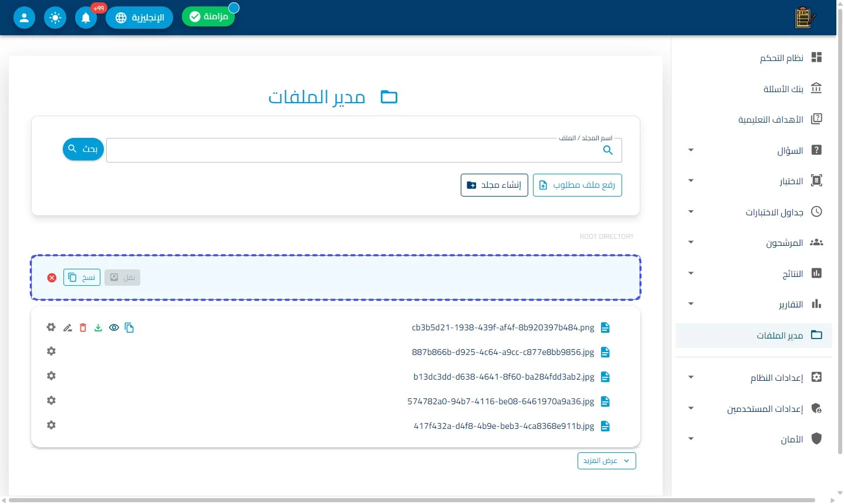
Task: Toggle light/dark theme sun icon
Action: coord(55,18)
